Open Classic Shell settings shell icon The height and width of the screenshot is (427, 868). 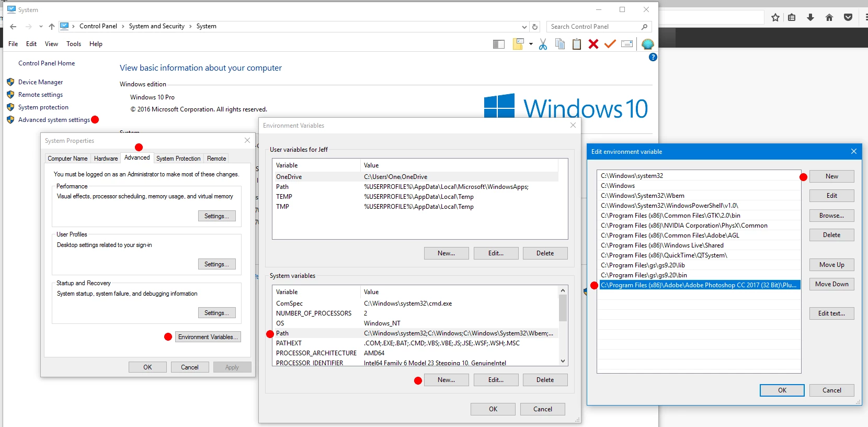(648, 44)
